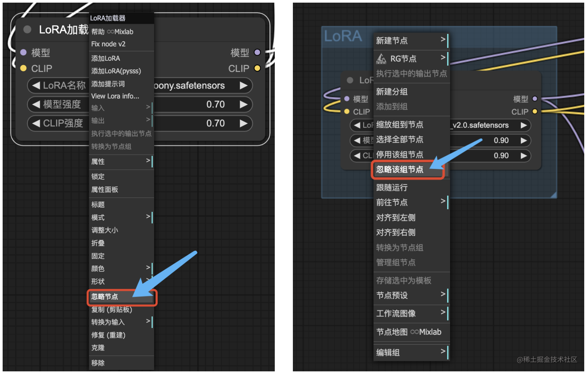Screen dimensions: 588x374
Task: Click the 模型 input port of the left LoRA node
Action: coord(23,52)
